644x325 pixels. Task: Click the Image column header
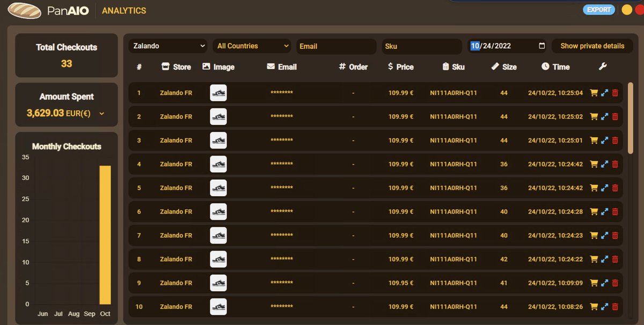point(218,67)
